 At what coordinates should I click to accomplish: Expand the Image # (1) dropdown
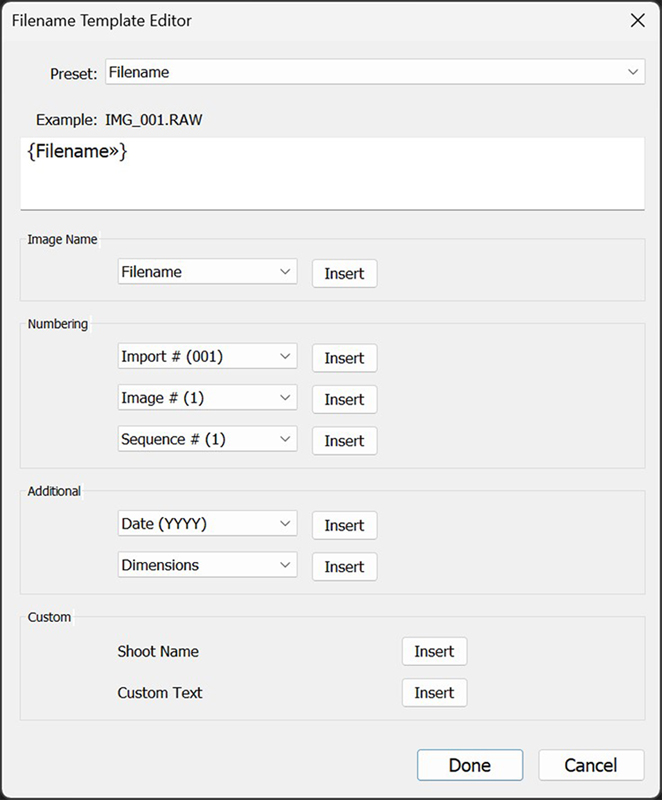point(207,398)
